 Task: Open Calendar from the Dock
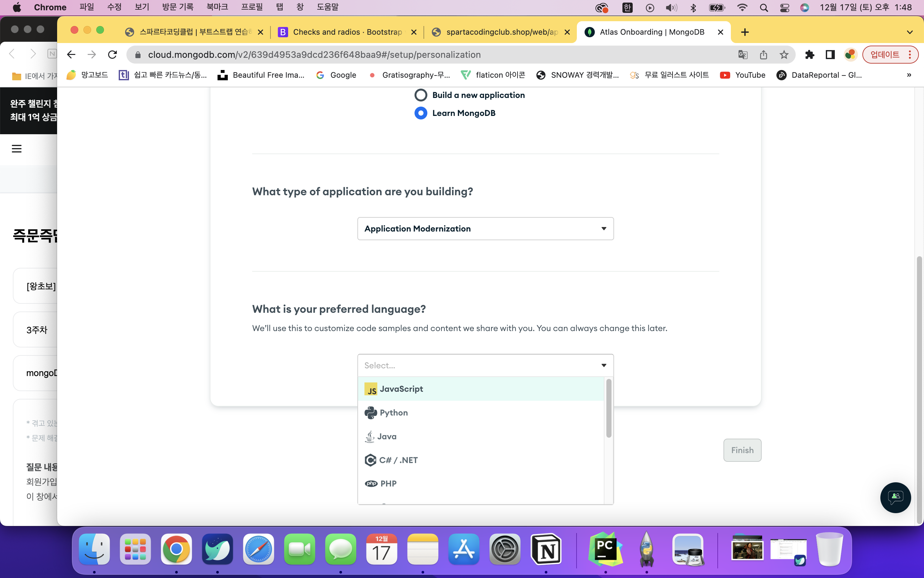(x=382, y=549)
